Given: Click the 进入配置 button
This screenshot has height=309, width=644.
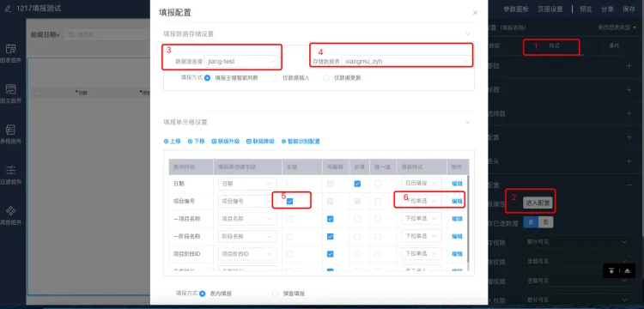Looking at the screenshot, I should pyautogui.click(x=538, y=203).
